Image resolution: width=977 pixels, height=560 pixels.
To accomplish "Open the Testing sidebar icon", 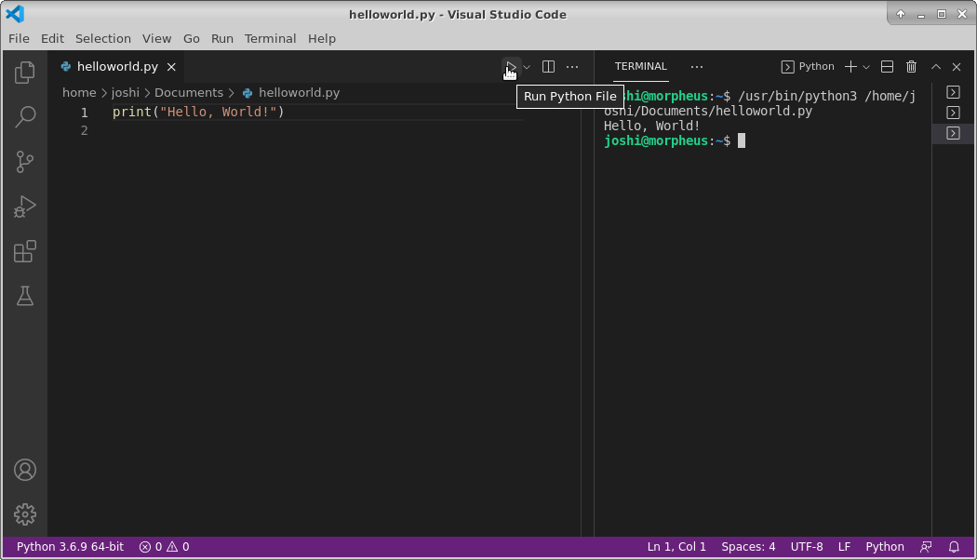I will (x=24, y=296).
